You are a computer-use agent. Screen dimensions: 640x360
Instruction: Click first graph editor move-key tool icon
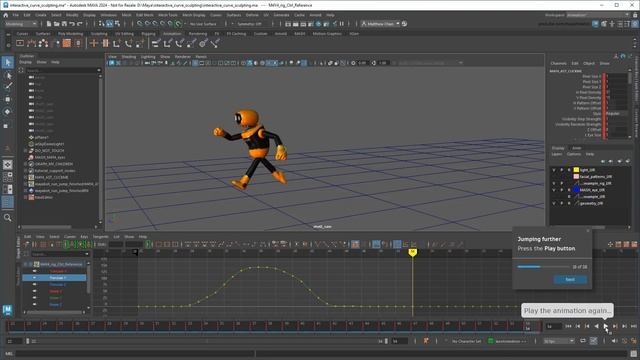pyautogui.click(x=27, y=244)
